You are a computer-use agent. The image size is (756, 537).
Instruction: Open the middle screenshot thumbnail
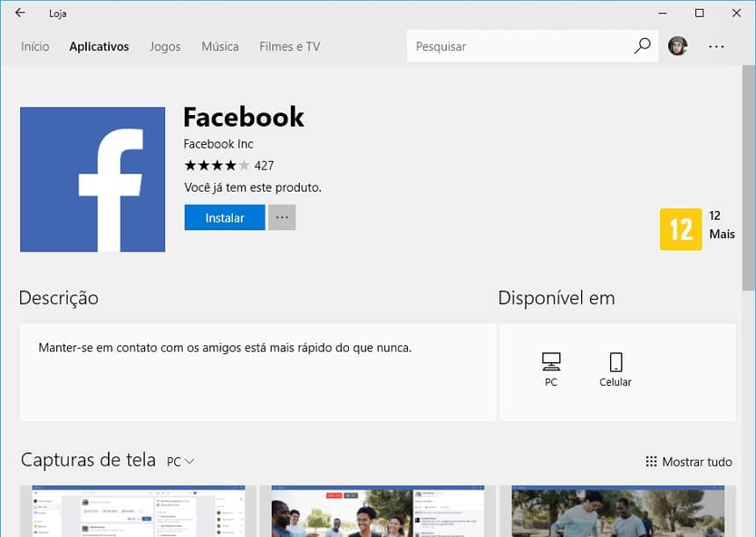(x=378, y=511)
